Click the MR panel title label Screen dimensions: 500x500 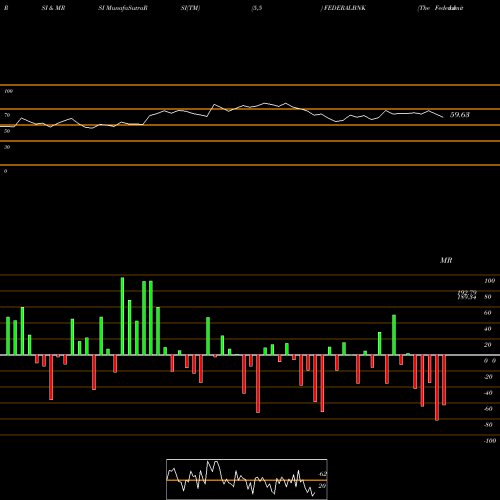(x=446, y=260)
